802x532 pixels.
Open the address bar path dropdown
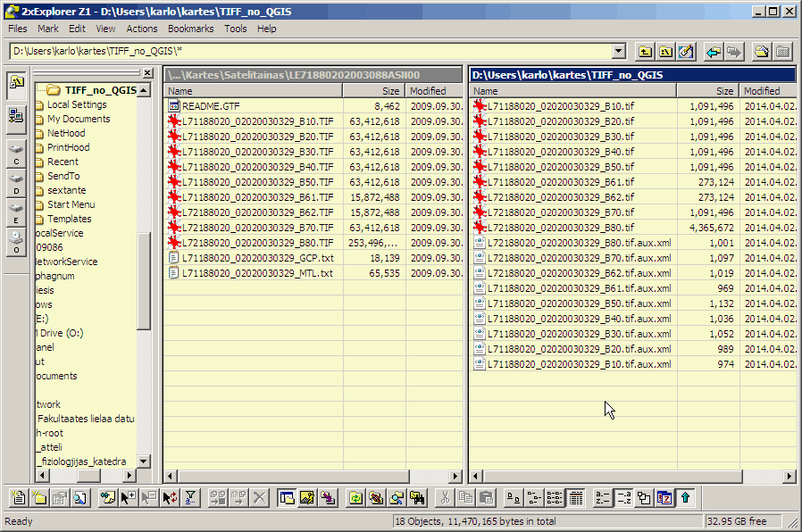pos(619,51)
